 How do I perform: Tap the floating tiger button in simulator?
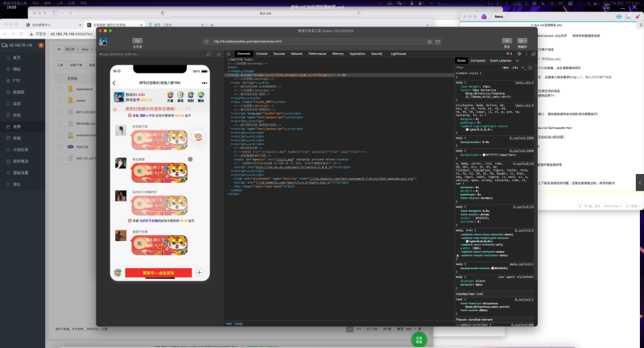pos(198,137)
